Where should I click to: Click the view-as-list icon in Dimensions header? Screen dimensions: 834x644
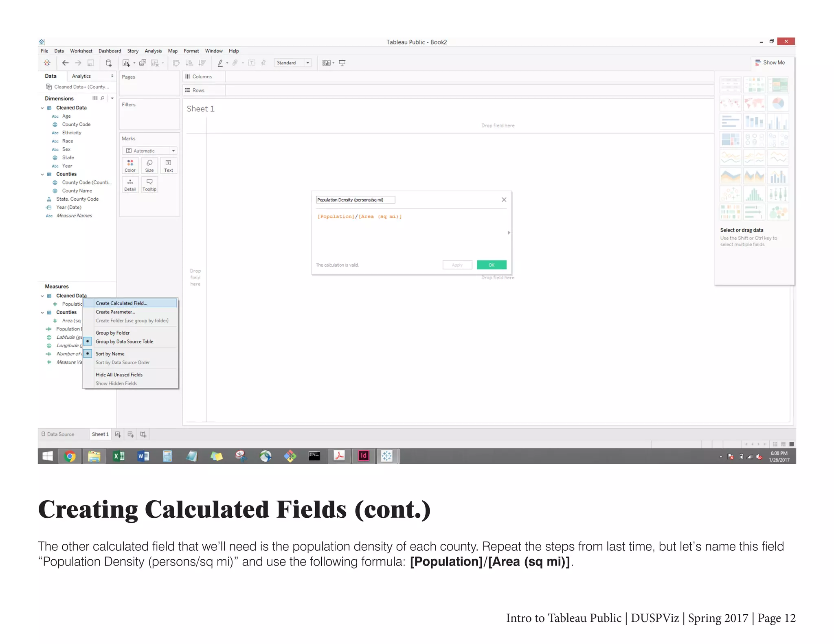tap(95, 98)
